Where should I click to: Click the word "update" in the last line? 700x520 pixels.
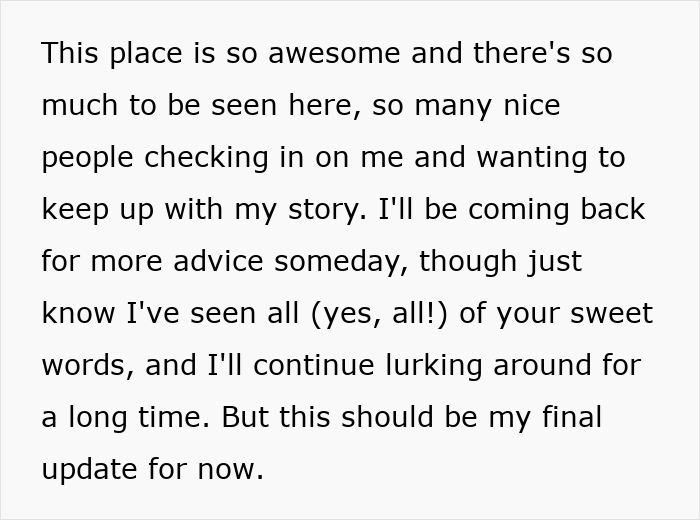[88, 470]
